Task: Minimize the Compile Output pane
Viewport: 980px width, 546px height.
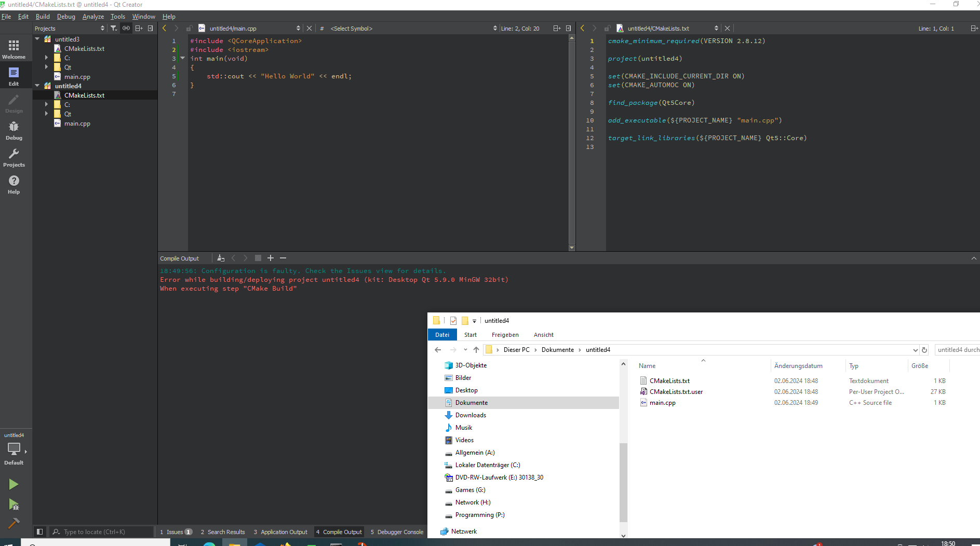Action: [974, 258]
